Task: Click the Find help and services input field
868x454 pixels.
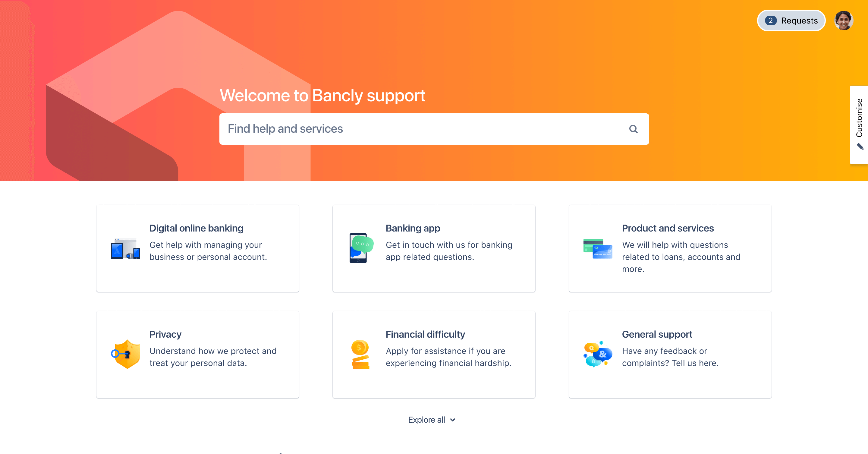Action: point(434,128)
